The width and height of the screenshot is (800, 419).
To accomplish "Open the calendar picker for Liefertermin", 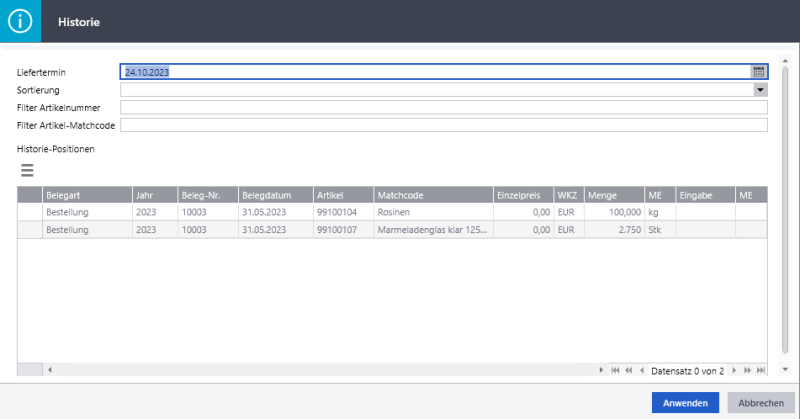I will tap(759, 72).
